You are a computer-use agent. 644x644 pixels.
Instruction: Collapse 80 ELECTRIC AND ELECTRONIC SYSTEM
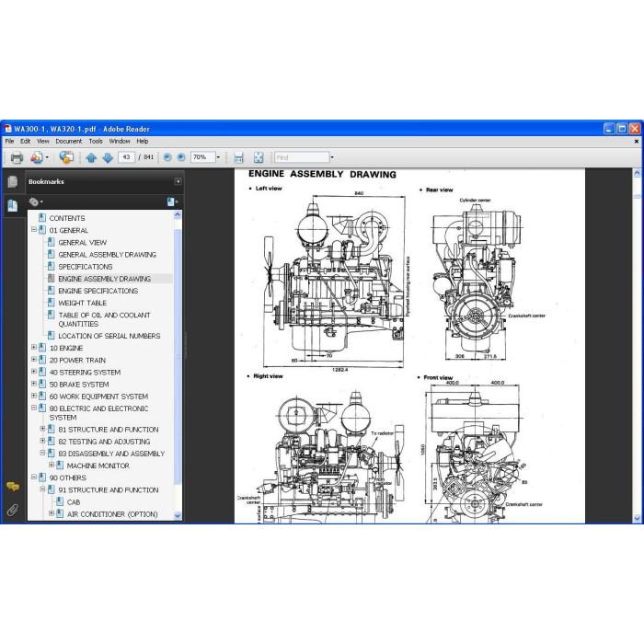pyautogui.click(x=34, y=408)
